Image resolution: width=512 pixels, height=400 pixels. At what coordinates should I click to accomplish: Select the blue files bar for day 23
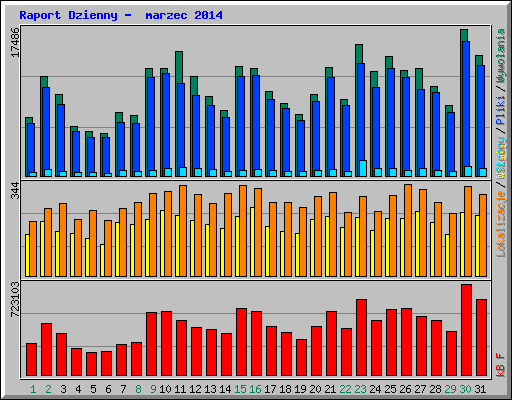point(361,120)
